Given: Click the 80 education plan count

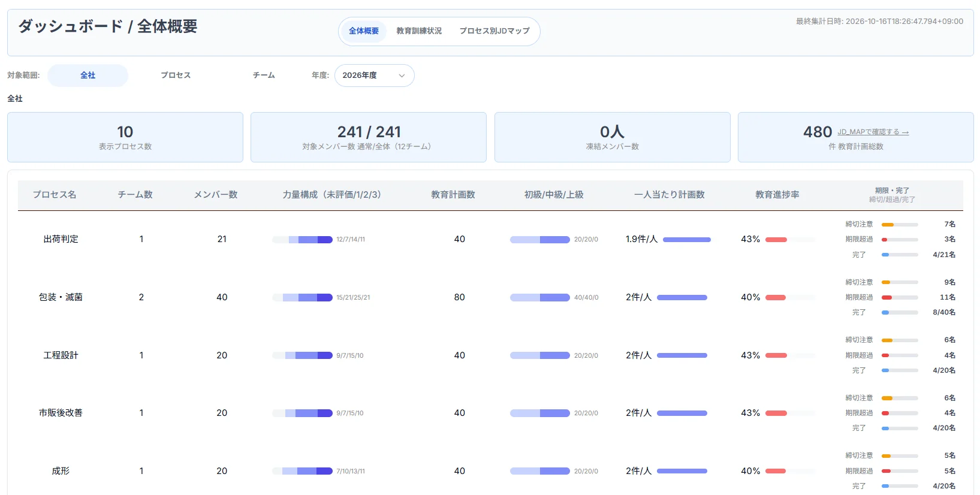Looking at the screenshot, I should [x=460, y=297].
